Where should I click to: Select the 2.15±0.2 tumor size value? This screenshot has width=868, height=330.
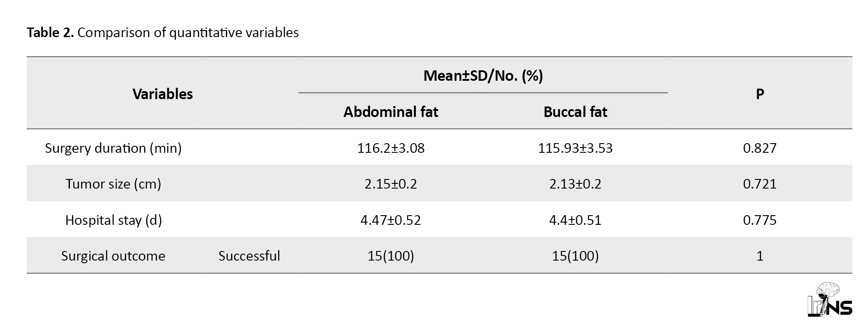391,184
